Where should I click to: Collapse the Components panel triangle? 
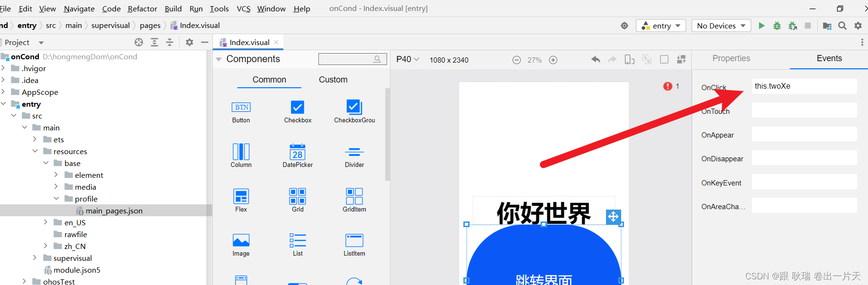coord(218,59)
